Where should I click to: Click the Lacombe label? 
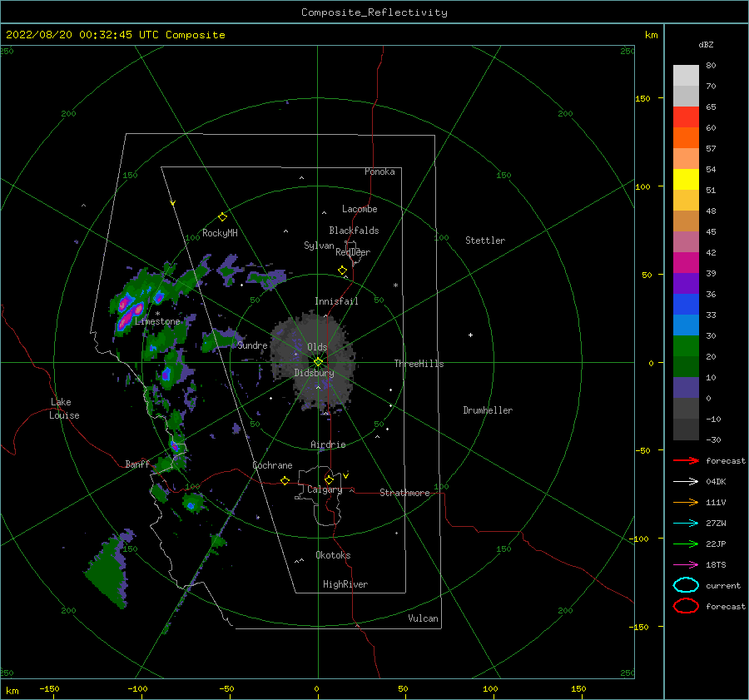[x=360, y=209]
